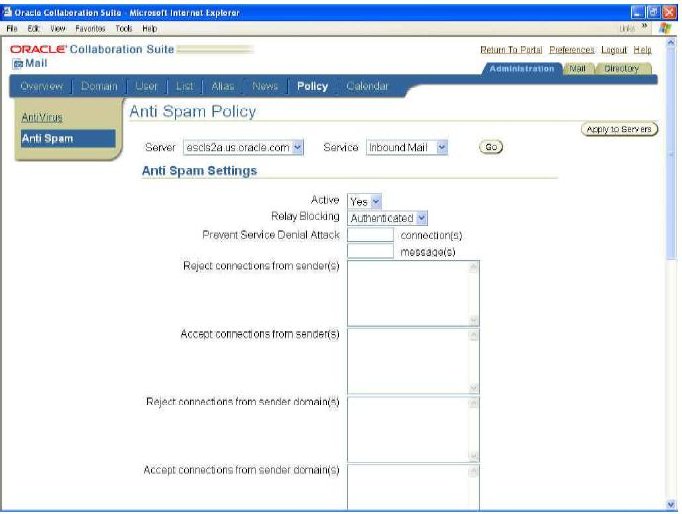The image size is (682, 514).
Task: Click down arrow of Accept sender(s) textarea scrollbar
Action: point(474,388)
